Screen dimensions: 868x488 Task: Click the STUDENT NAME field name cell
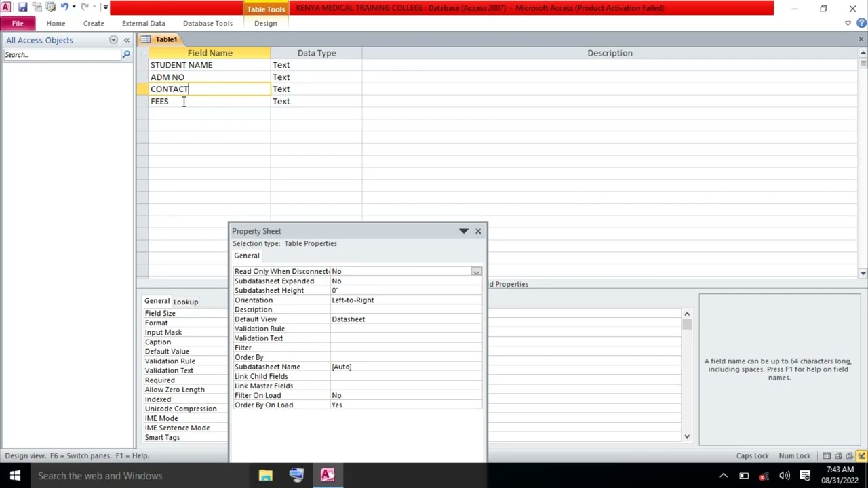pyautogui.click(x=210, y=65)
